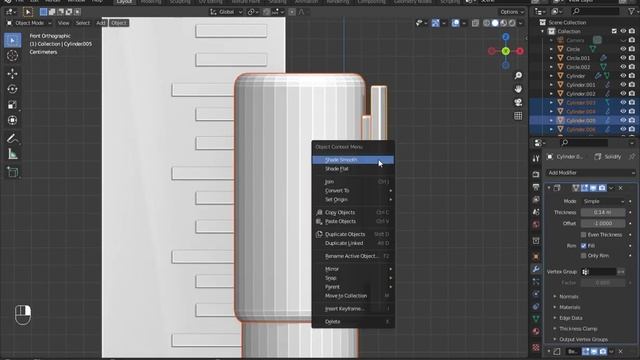
Task: Enable solid viewport shading
Action: [x=495, y=23]
